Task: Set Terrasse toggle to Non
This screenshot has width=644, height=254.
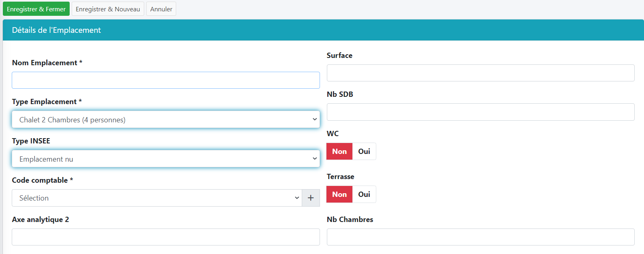Action: 339,194
